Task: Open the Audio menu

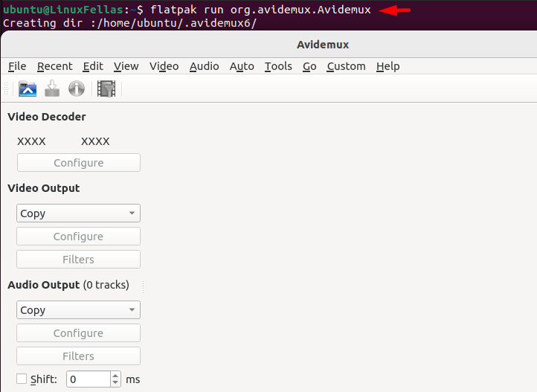Action: (204, 66)
